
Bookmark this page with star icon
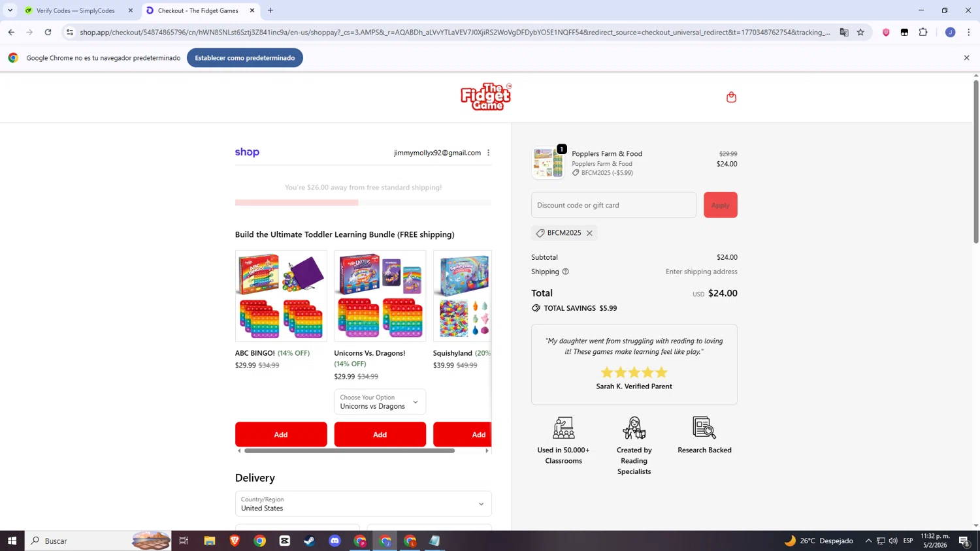860,32
